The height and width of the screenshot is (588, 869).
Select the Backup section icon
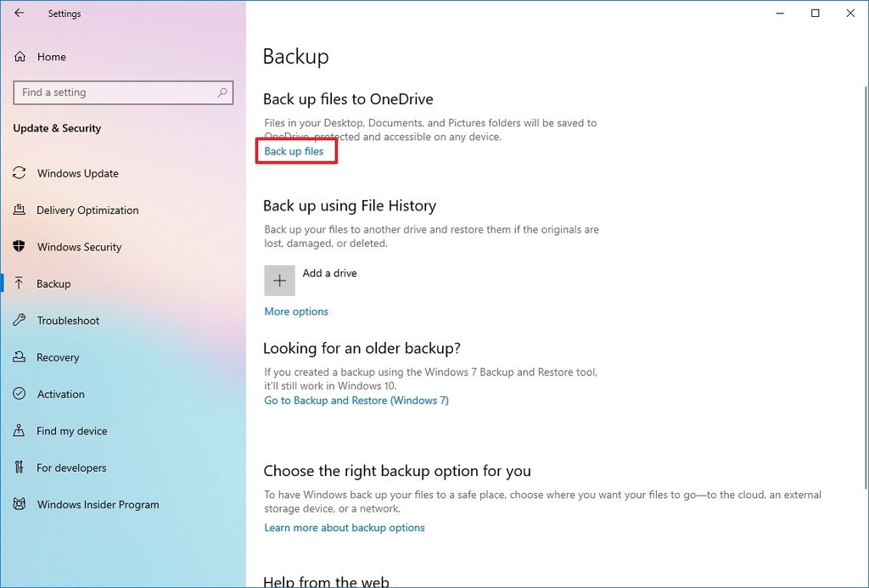click(x=20, y=283)
